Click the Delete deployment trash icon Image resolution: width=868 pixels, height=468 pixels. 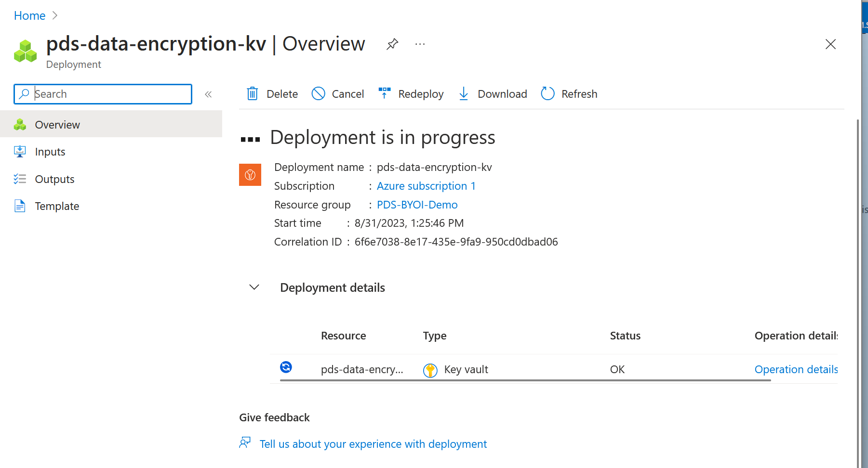click(x=252, y=93)
